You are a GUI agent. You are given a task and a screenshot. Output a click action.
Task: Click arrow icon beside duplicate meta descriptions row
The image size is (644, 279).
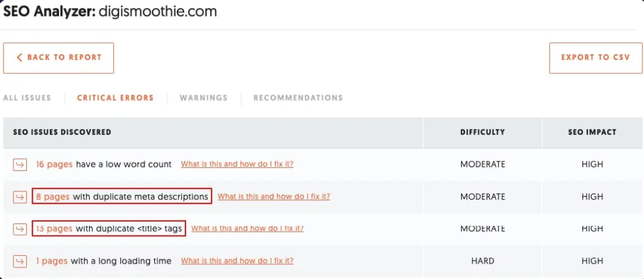[x=20, y=198]
